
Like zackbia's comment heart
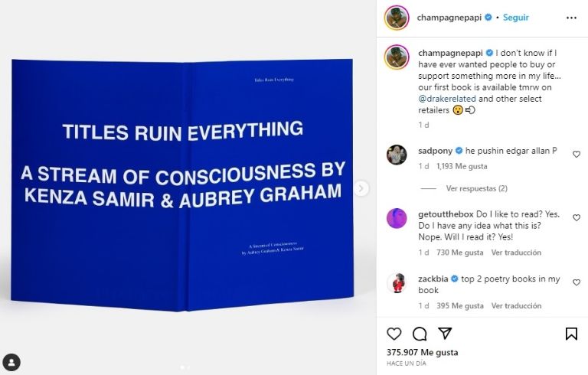coord(577,282)
